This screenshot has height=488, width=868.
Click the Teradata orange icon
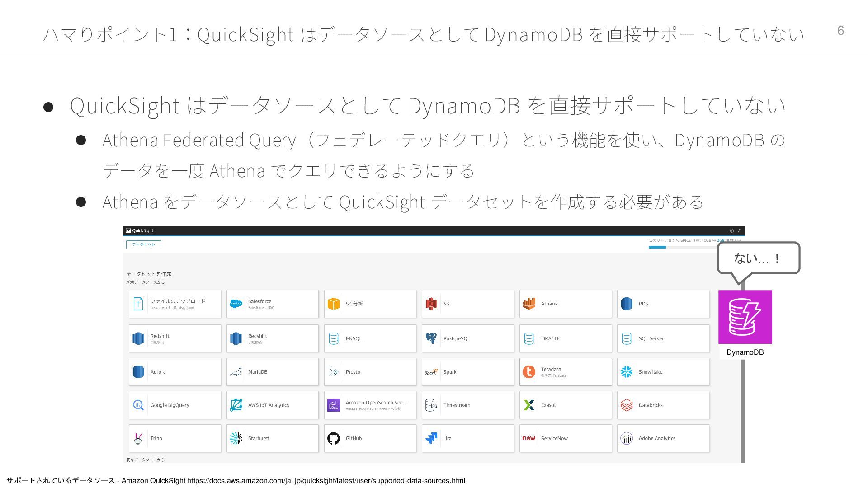click(x=528, y=372)
